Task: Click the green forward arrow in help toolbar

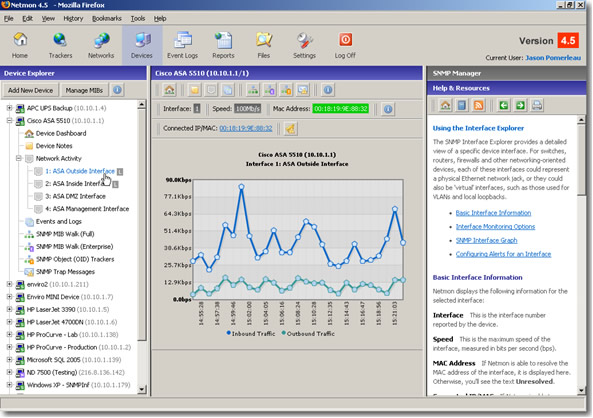Action: pyautogui.click(x=520, y=105)
